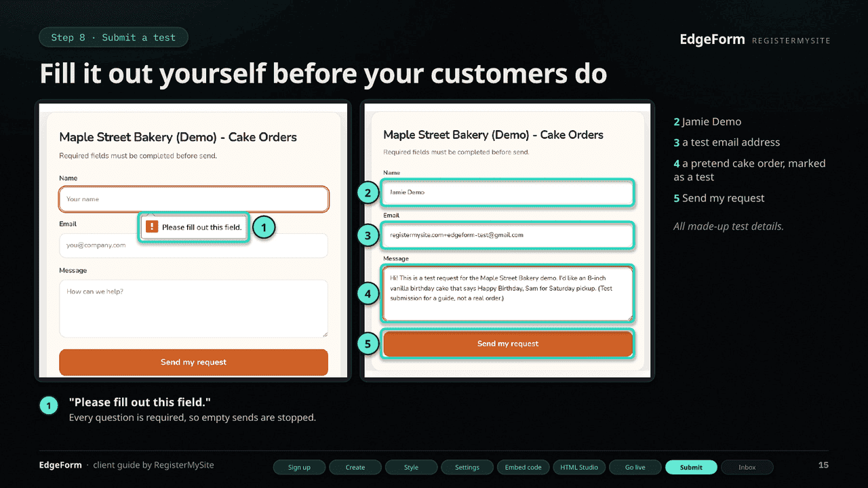Screen dimensions: 868x488
Task: Click the tooltip text "Please fill out this field."
Action: [x=202, y=227]
